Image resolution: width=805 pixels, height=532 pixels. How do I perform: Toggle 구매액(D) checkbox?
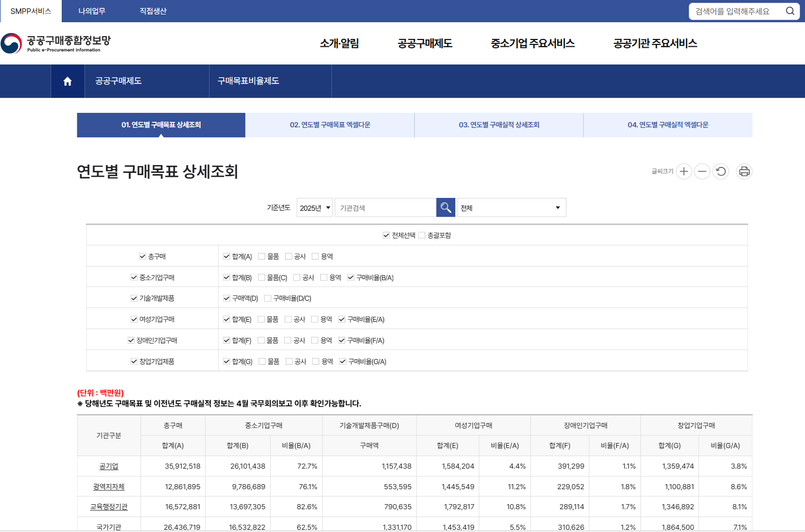coord(226,298)
